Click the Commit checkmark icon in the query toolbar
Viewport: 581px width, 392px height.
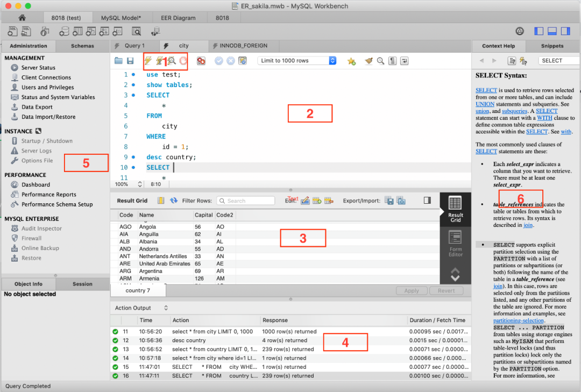click(x=219, y=61)
